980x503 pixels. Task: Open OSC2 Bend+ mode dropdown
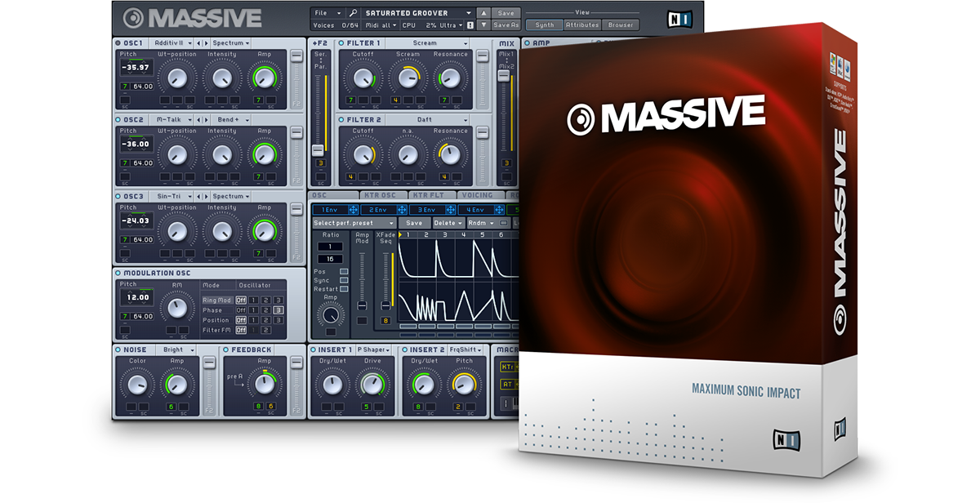(232, 119)
